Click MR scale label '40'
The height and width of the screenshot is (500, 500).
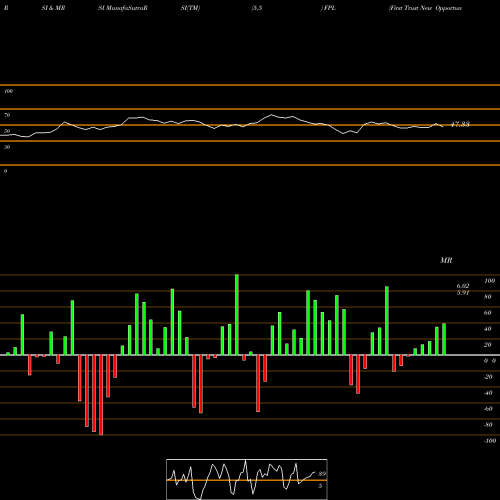point(488,329)
